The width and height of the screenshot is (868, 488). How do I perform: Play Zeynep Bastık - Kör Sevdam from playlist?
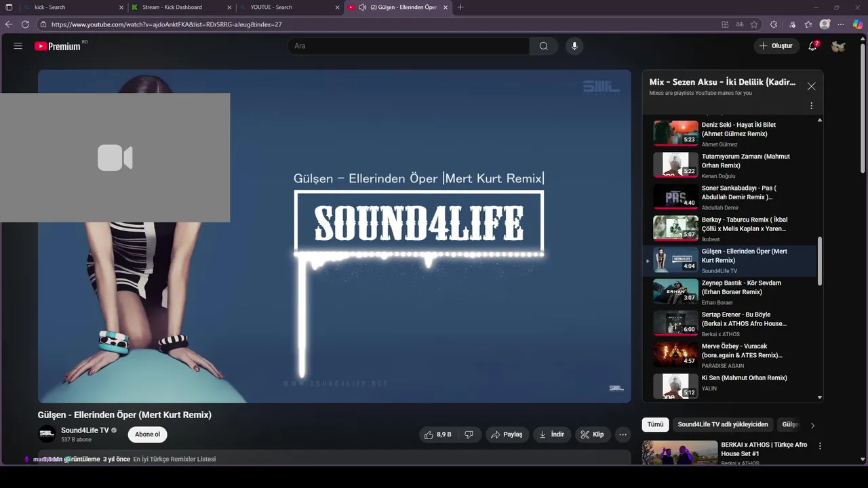[730, 292]
